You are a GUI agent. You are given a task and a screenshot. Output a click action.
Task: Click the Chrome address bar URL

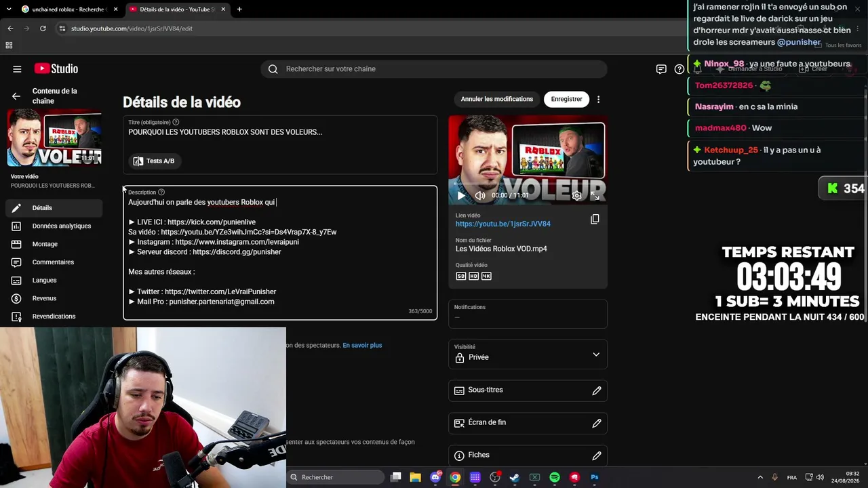click(x=132, y=28)
